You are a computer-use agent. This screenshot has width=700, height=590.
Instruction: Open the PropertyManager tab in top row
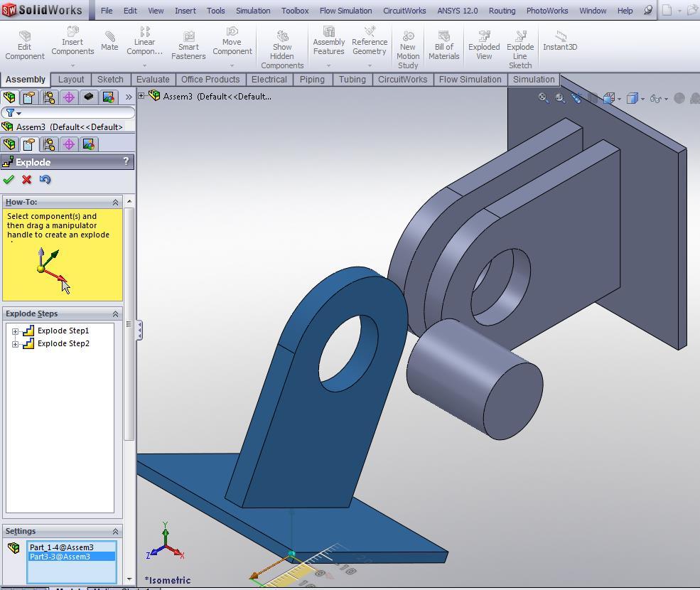(29, 97)
